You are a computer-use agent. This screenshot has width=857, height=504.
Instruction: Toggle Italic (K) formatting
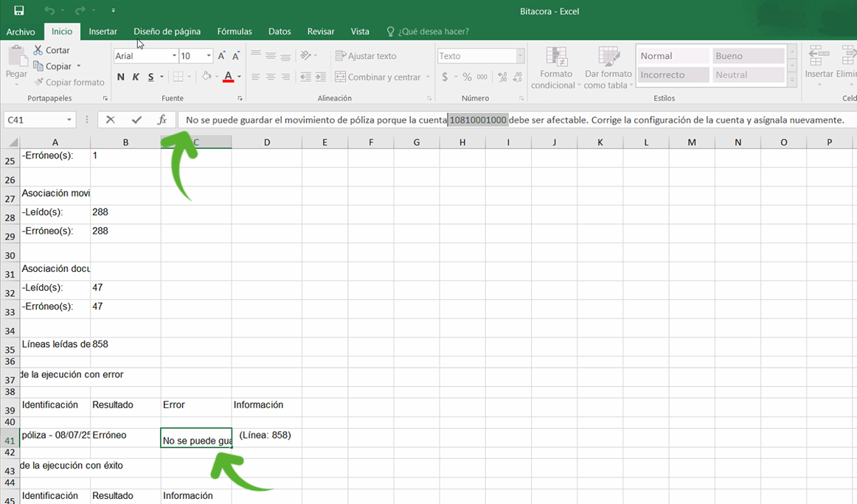[x=136, y=77]
